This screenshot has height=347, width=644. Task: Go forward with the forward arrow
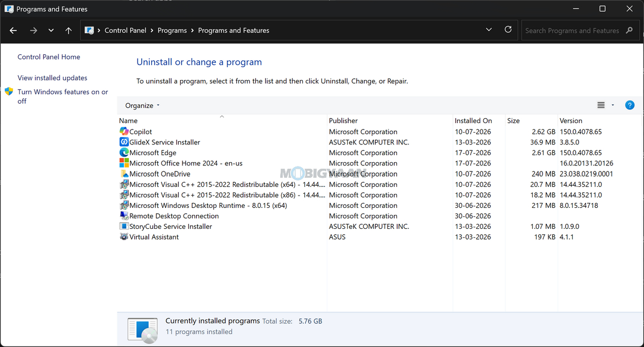pos(33,31)
